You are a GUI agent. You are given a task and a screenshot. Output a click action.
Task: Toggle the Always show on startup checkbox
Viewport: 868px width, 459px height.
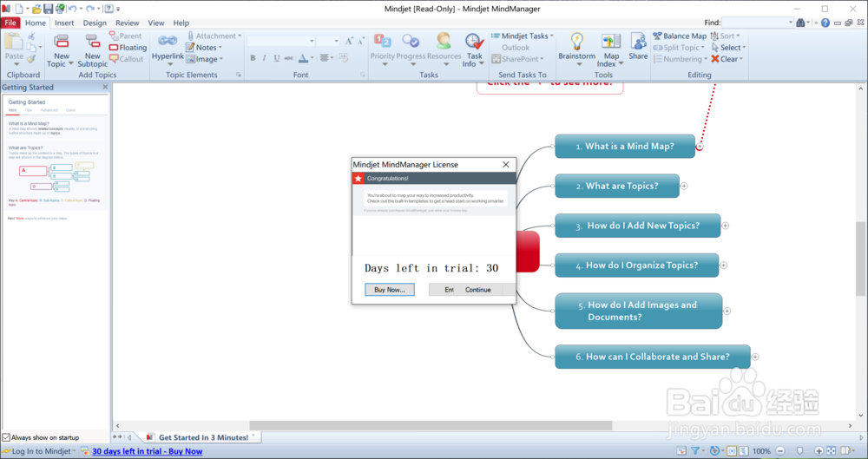(x=6, y=437)
